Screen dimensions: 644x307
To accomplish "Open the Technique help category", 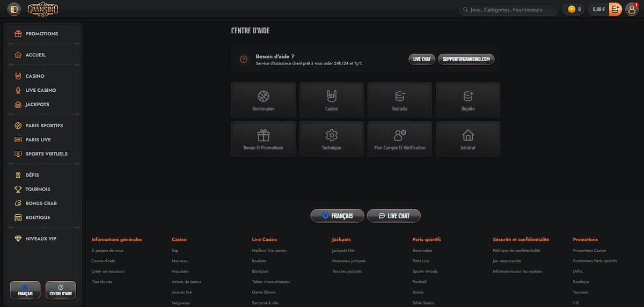I will click(x=331, y=139).
